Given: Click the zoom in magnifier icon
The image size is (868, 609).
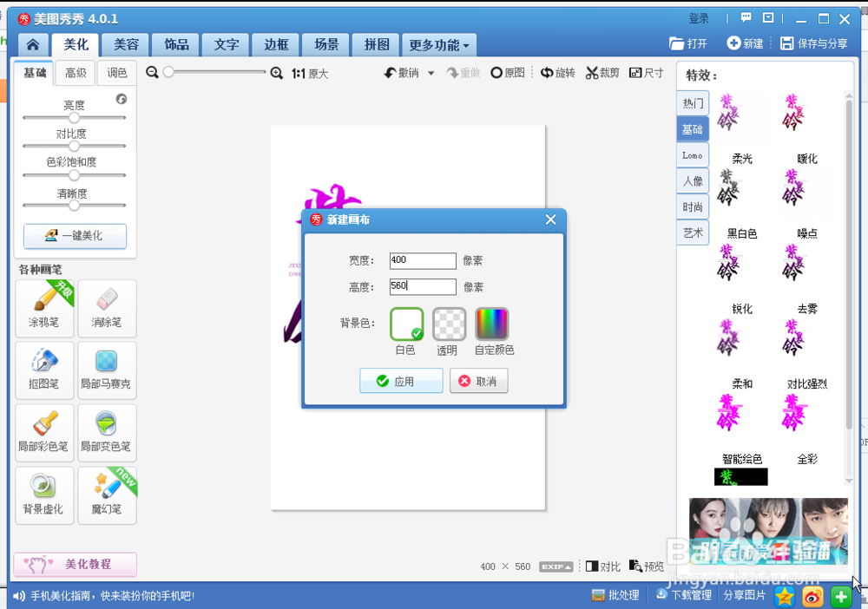Looking at the screenshot, I should pos(277,73).
